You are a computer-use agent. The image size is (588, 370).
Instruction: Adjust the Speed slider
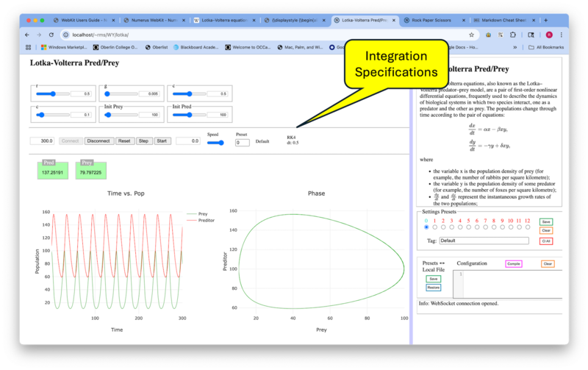[x=216, y=143]
